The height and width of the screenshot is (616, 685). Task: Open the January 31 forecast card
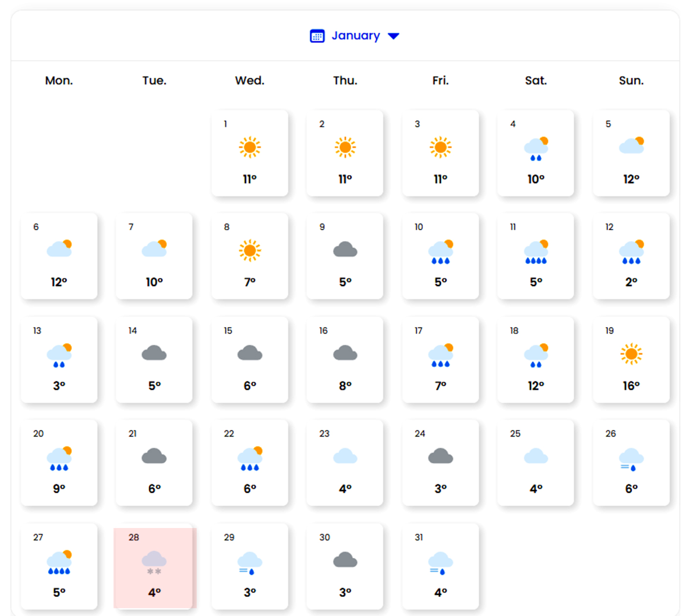(440, 566)
